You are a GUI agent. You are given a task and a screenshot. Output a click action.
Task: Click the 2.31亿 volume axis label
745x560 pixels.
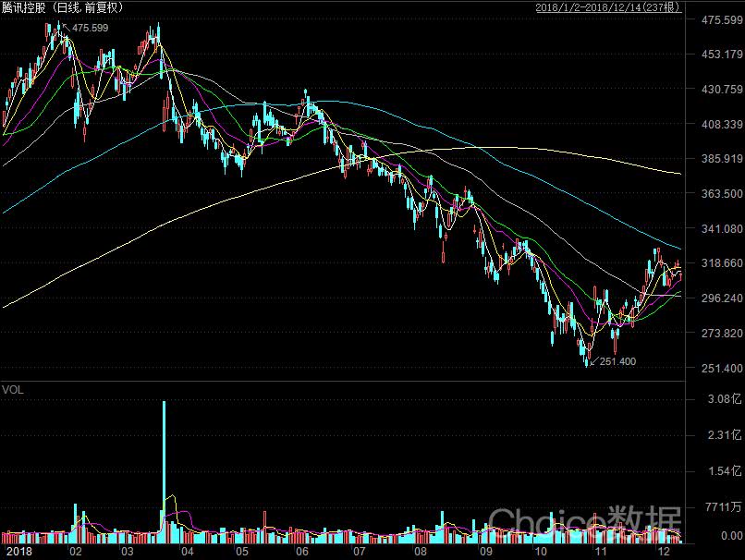725,434
